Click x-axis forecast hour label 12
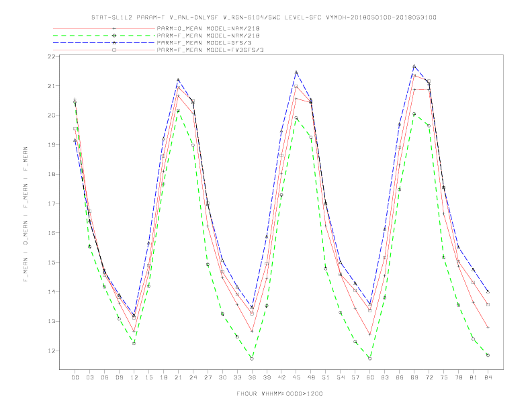Image resolution: width=532 pixels, height=411 pixels. pos(134,377)
